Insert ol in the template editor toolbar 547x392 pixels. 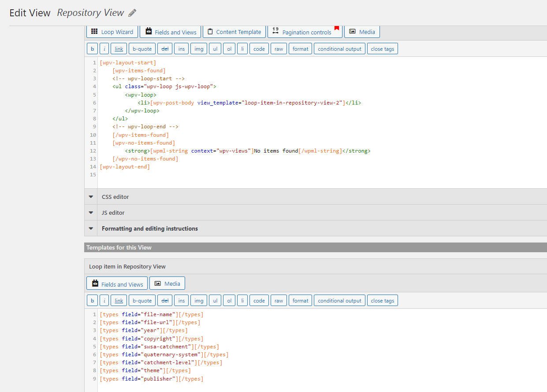tap(229, 301)
